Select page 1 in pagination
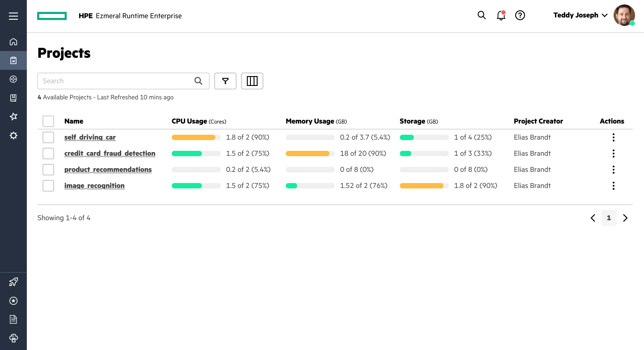Screen dimensions: 644x350 [609, 218]
